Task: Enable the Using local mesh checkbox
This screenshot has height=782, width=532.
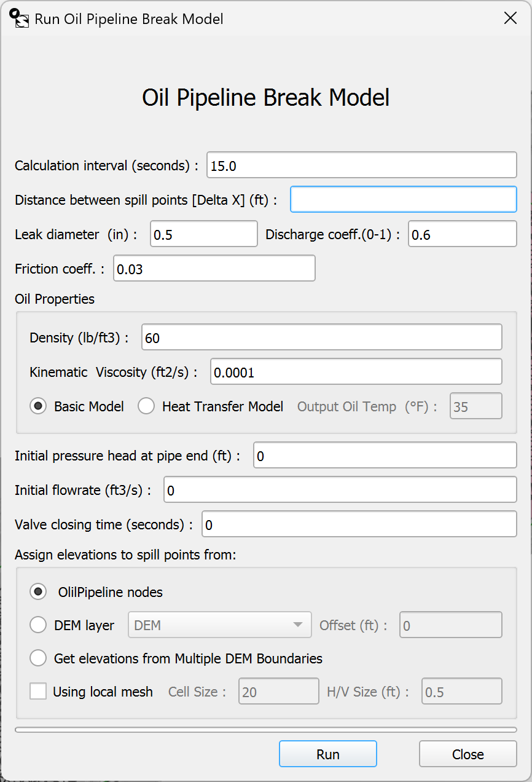Action: (x=38, y=692)
